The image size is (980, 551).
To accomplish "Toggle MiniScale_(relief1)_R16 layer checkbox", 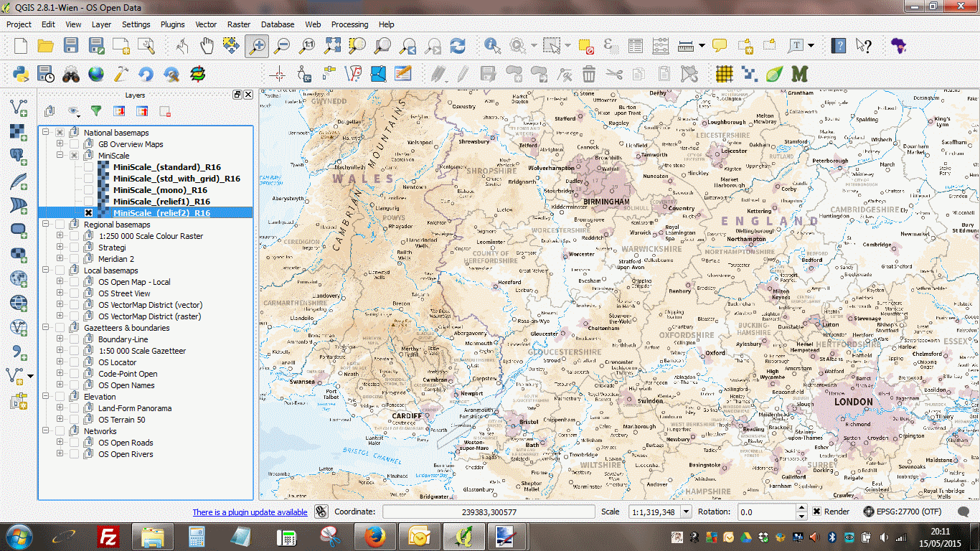I will (x=88, y=202).
